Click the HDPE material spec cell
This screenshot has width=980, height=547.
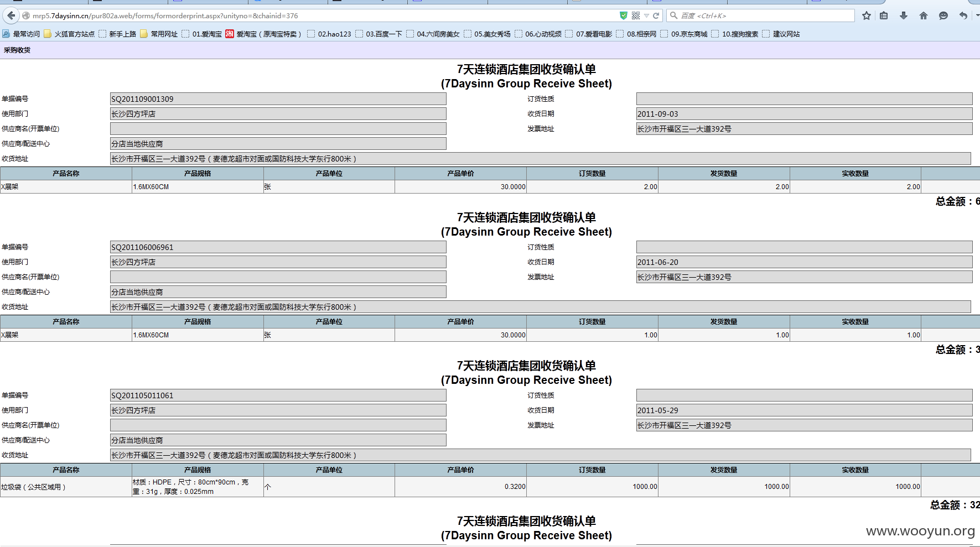point(198,487)
